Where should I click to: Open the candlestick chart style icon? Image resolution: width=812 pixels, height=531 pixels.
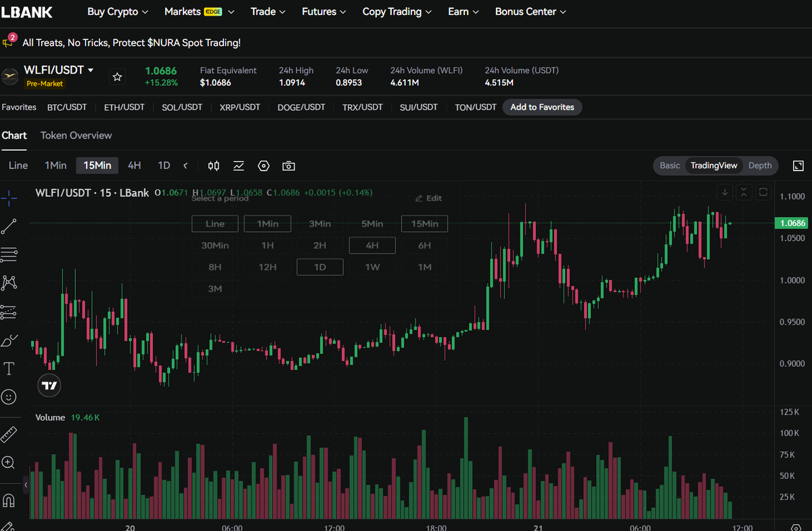pos(214,166)
